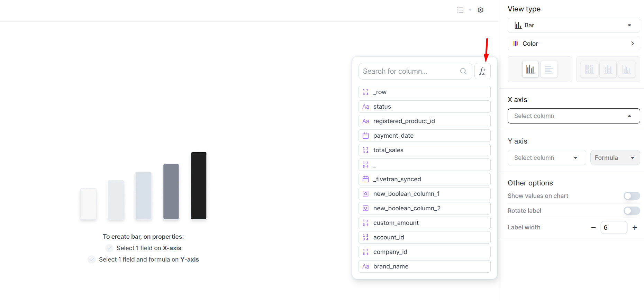
Task: Select the horizontal bar orientation icon
Action: [549, 69]
